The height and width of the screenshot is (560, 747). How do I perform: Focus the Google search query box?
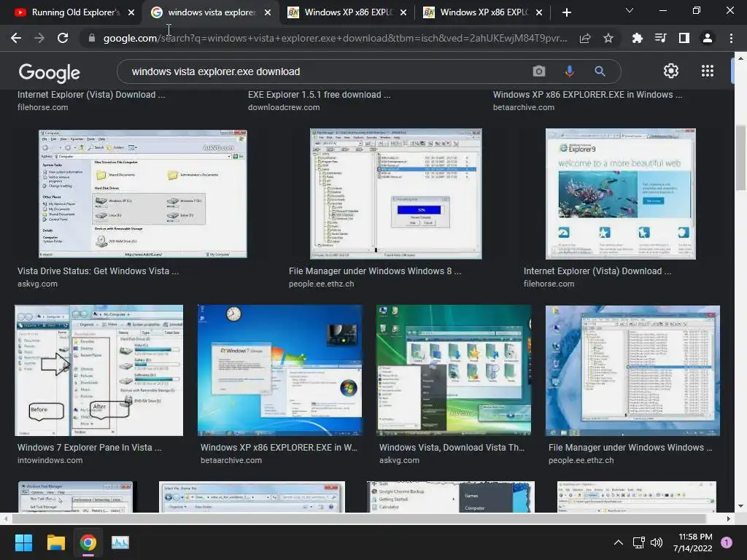(329, 71)
